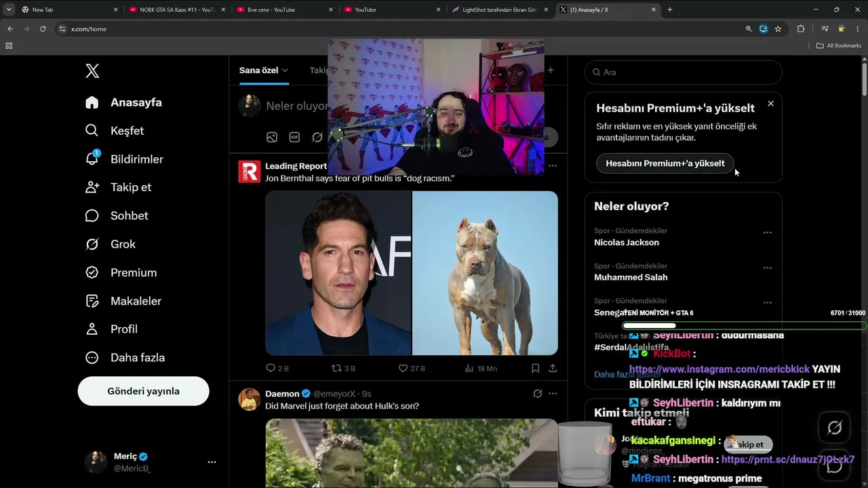
Task: Go to Profil in the sidebar
Action: [111, 329]
